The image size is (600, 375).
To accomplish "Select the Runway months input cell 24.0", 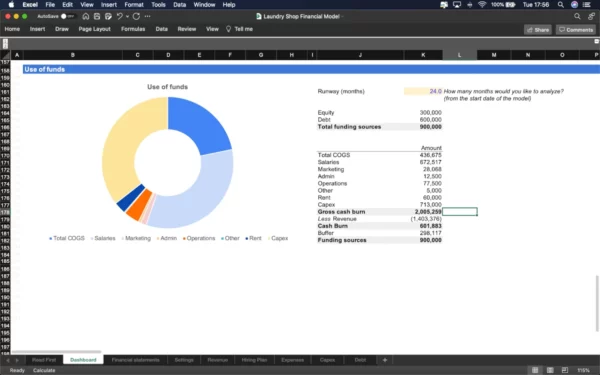I will coord(423,91).
